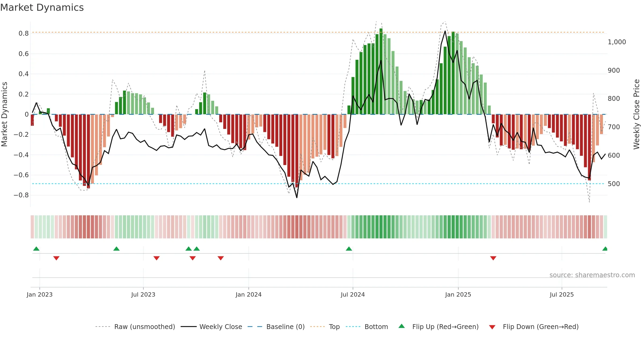The width and height of the screenshot is (644, 362).
Task: Click the Jul 2023 x-axis label
Action: [x=143, y=294]
